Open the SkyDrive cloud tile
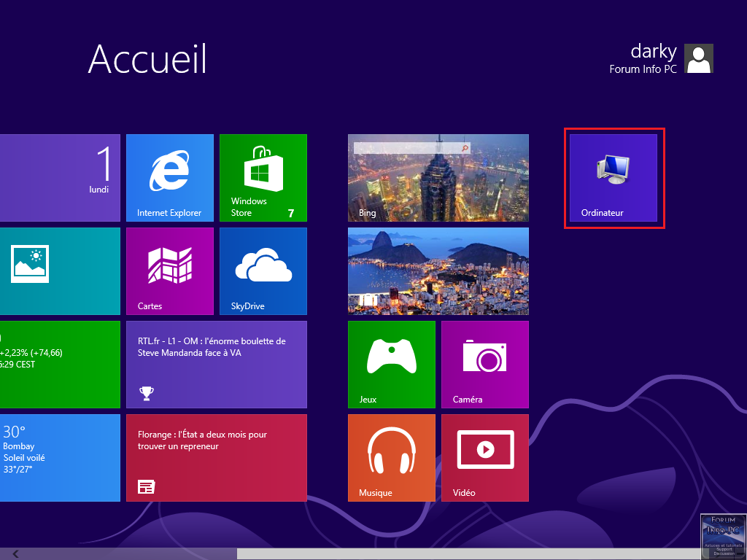 [263, 271]
